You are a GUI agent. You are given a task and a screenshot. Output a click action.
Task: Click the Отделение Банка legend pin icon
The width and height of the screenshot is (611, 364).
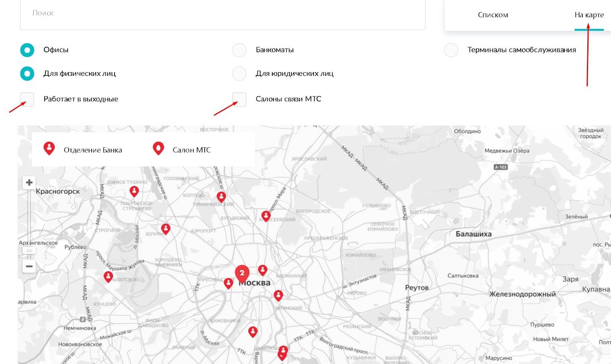tap(49, 148)
